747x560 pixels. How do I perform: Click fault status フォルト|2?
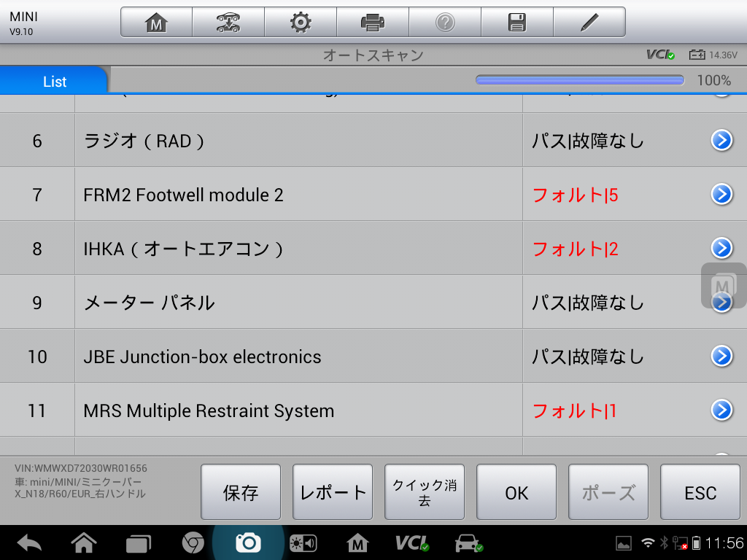pyautogui.click(x=575, y=249)
